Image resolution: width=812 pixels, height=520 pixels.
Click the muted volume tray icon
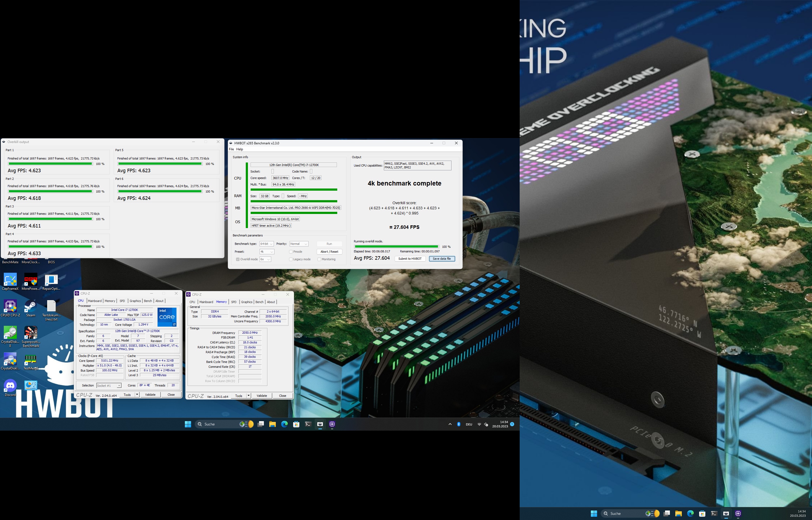coord(486,424)
